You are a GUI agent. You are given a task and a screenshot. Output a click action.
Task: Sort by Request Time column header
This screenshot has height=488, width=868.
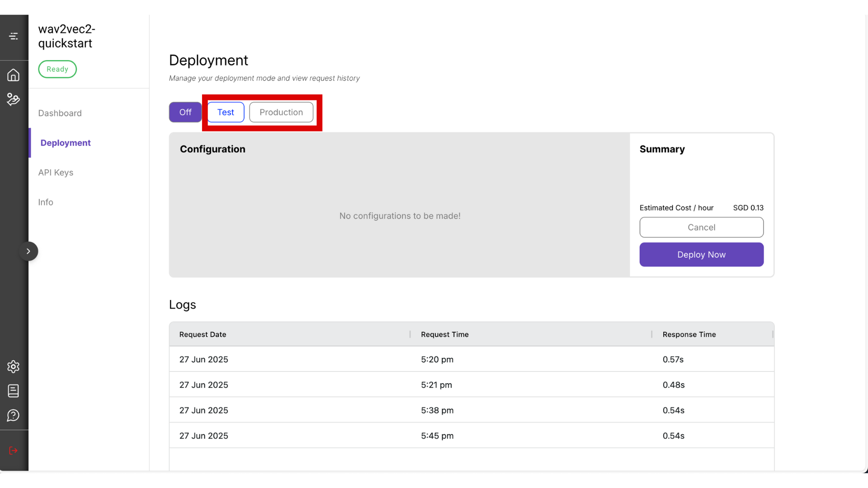[445, 334]
